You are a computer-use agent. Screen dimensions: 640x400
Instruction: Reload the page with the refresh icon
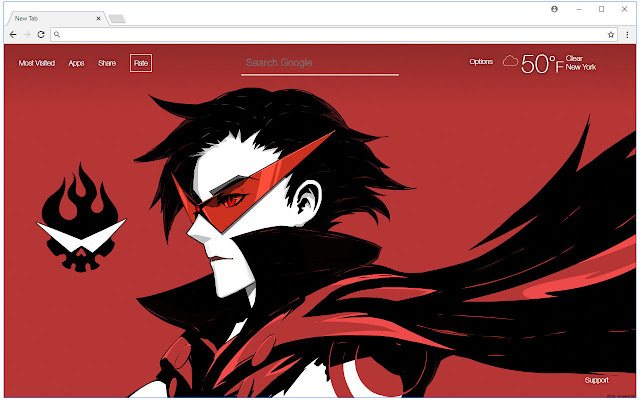point(41,35)
